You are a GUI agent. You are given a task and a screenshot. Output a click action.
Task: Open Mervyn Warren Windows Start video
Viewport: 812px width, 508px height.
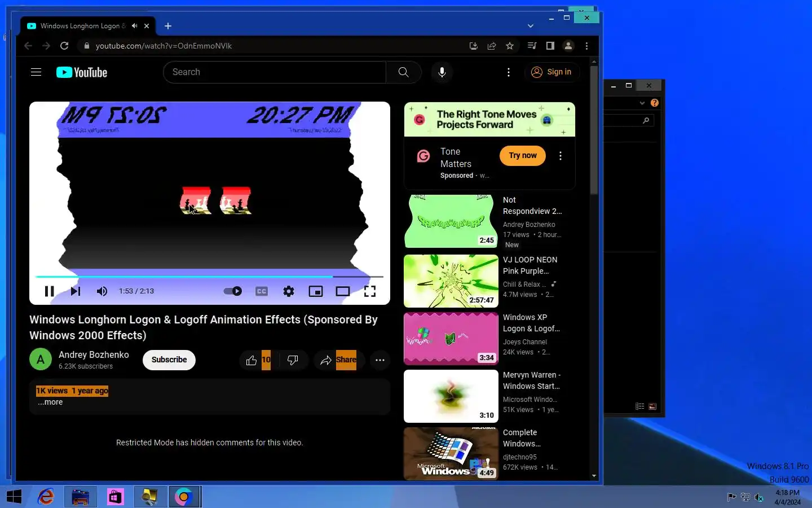pos(531,380)
